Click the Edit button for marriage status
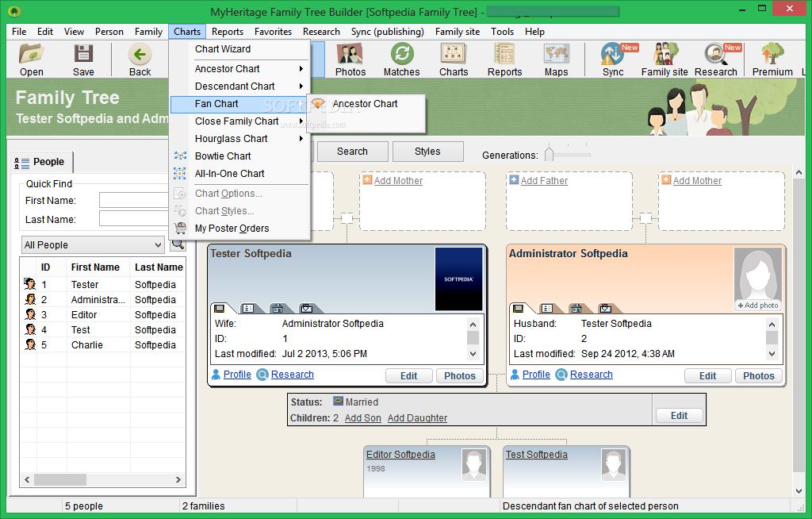This screenshot has width=812, height=519. coord(679,415)
